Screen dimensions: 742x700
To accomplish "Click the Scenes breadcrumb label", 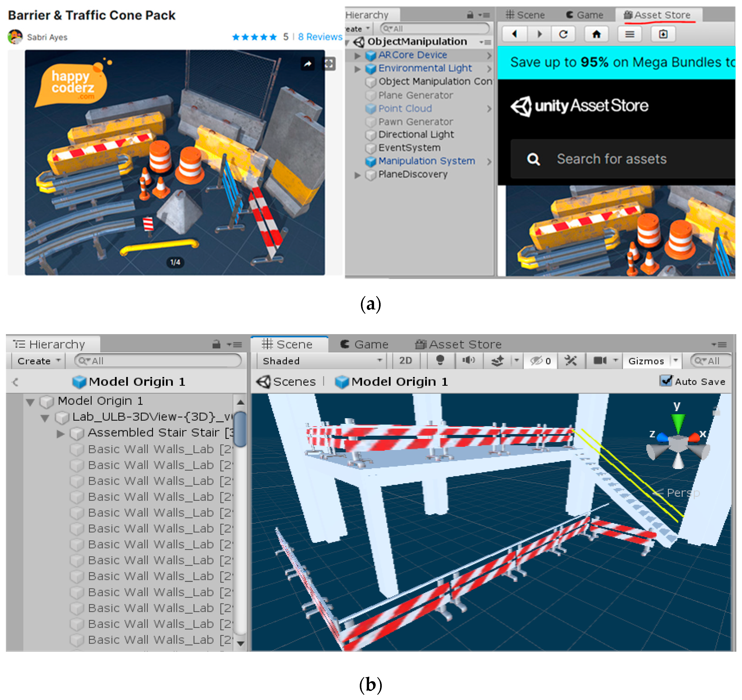I will pyautogui.click(x=294, y=381).
